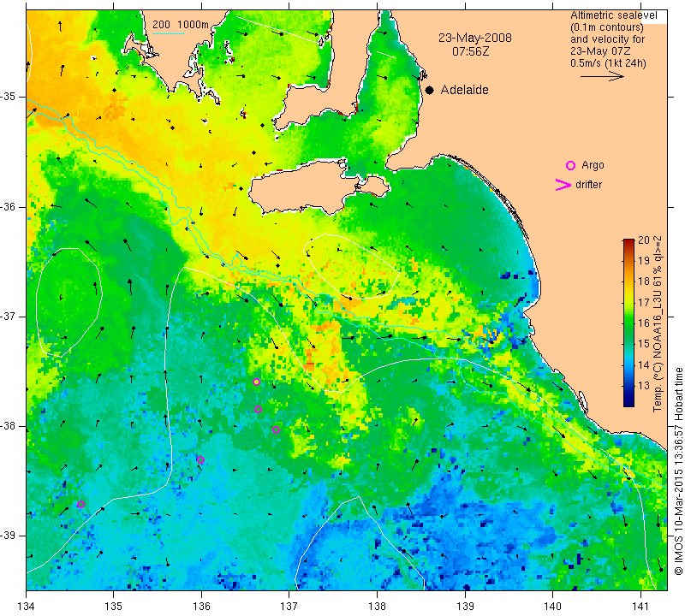
Task: Click the colorbar value 17
Action: point(644,302)
